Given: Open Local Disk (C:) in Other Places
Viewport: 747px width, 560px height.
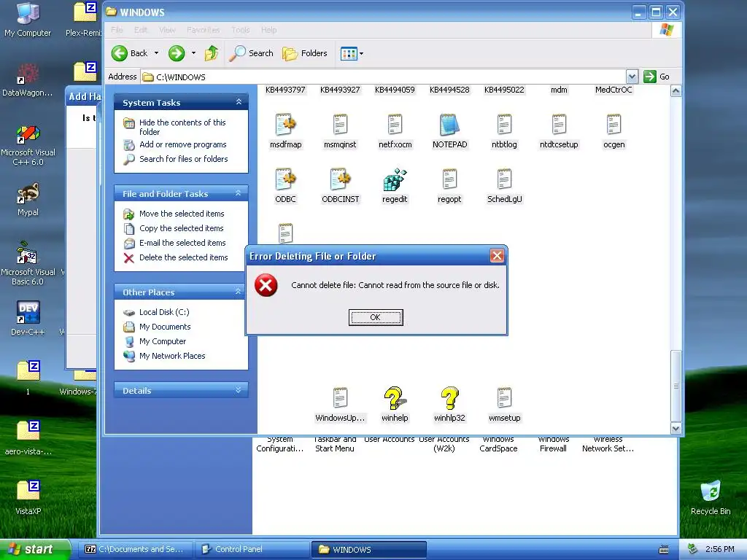Looking at the screenshot, I should point(164,312).
